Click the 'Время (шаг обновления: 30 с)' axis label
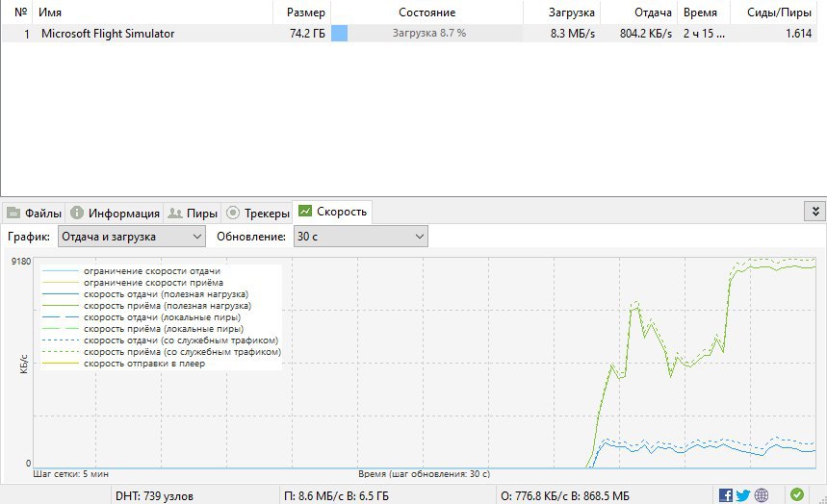The width and height of the screenshot is (827, 504). (424, 474)
